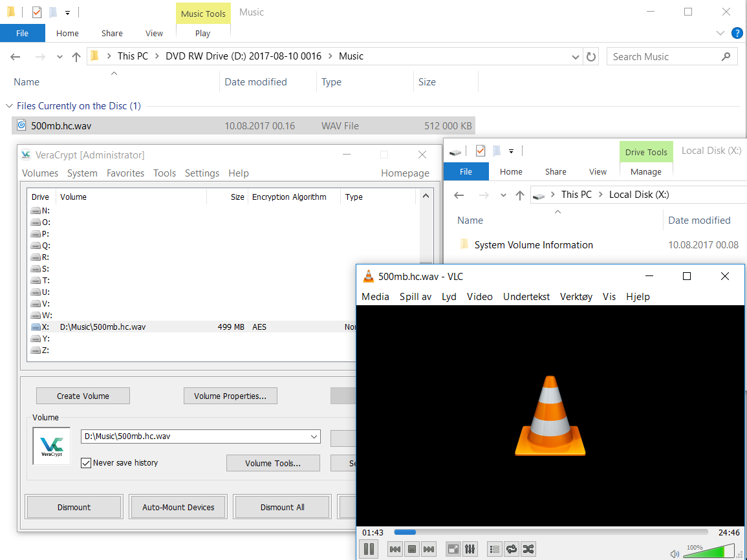Select mounted drive X: in VeraCrypt list
Viewport: 747px width, 560px height.
point(192,327)
